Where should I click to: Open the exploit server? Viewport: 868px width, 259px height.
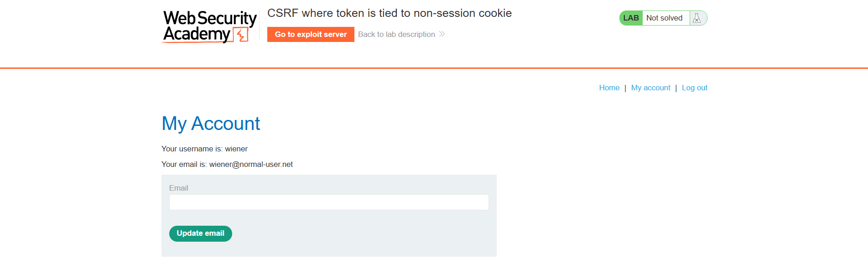(311, 34)
